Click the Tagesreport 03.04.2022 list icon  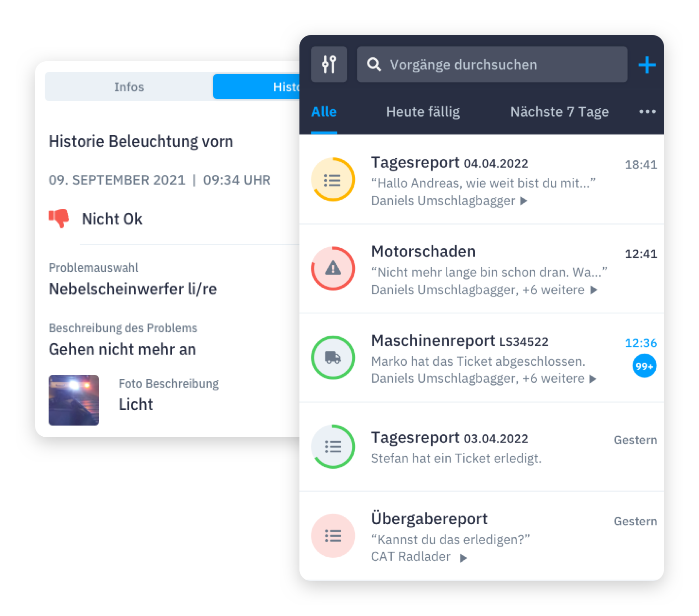(333, 446)
